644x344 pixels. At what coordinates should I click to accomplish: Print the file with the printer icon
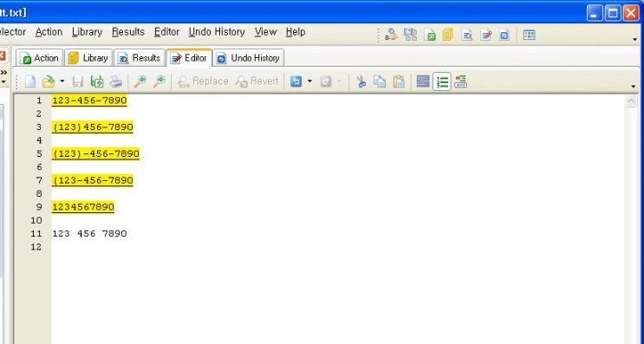click(x=116, y=81)
